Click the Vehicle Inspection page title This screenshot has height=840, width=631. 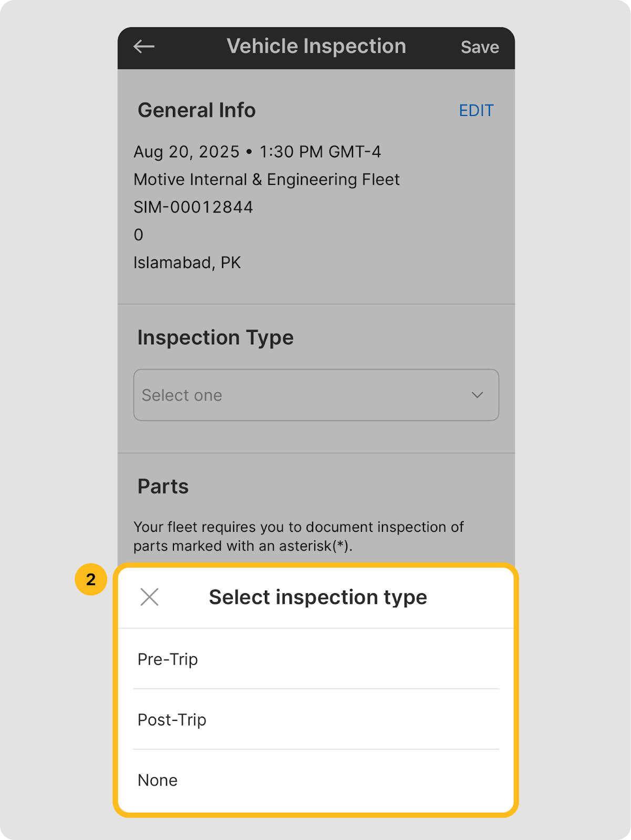pyautogui.click(x=316, y=47)
